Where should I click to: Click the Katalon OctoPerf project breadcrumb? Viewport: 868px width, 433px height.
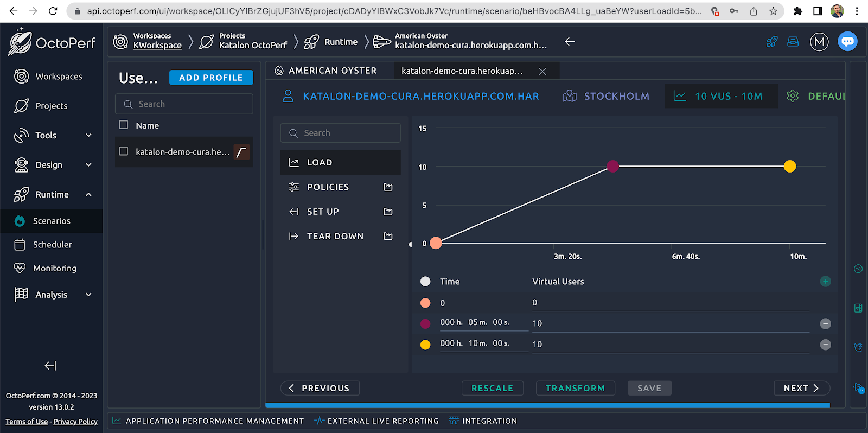pos(253,46)
